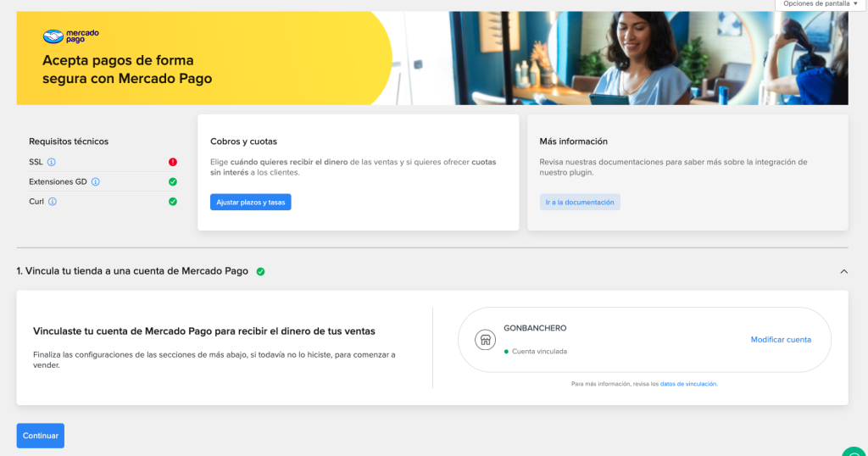
Task: Click the Modificar cuenta link
Action: pyautogui.click(x=781, y=340)
